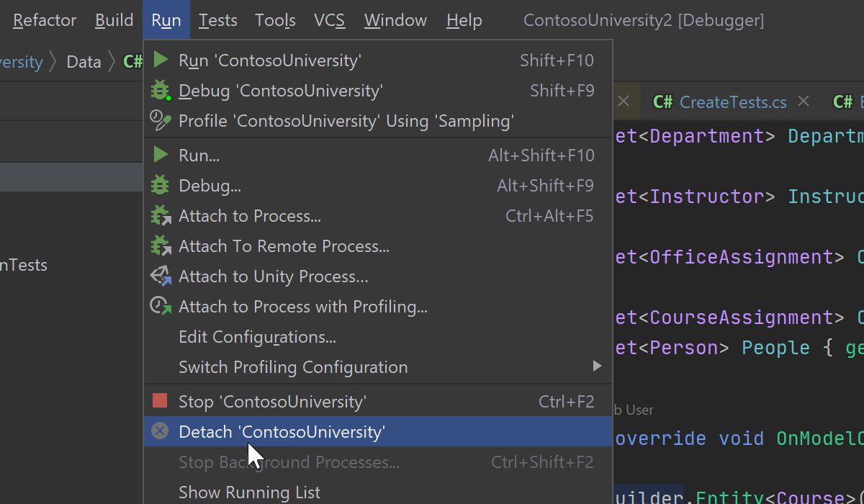864x504 pixels.
Task: Click the <OfficeAssignment> type in the code
Action: click(x=743, y=257)
